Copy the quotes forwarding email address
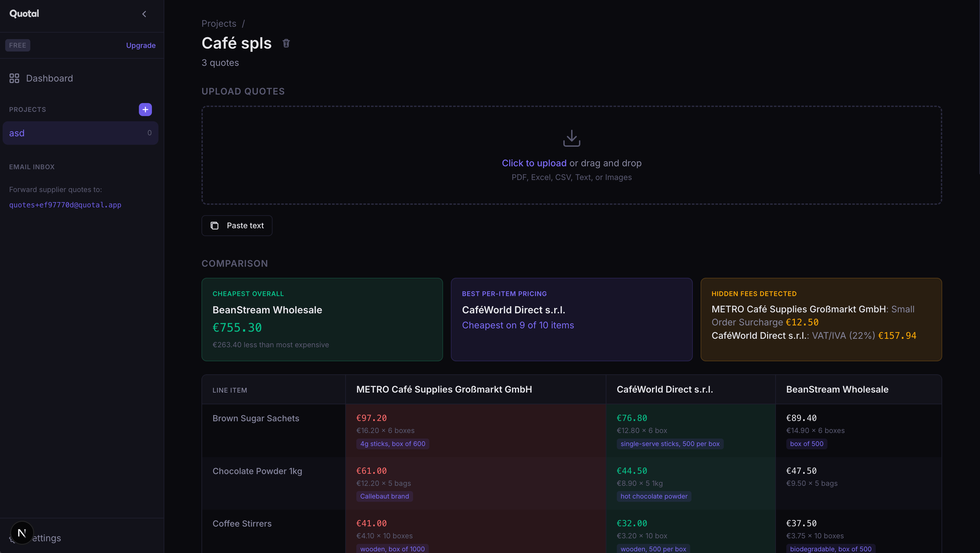This screenshot has width=980, height=553. [65, 205]
